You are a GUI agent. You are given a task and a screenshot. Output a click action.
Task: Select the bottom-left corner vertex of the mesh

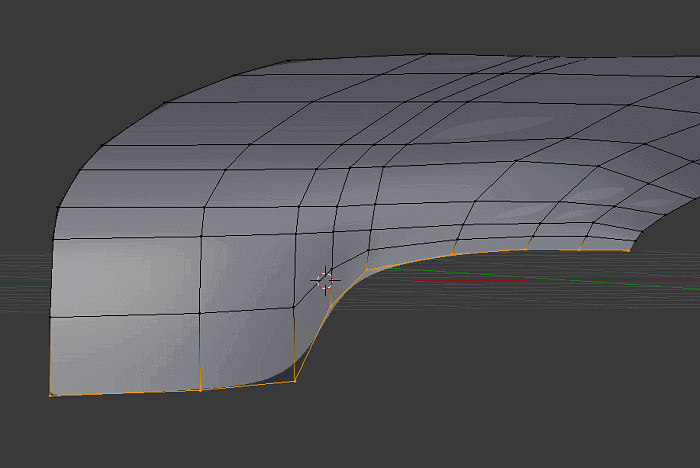pos(51,395)
